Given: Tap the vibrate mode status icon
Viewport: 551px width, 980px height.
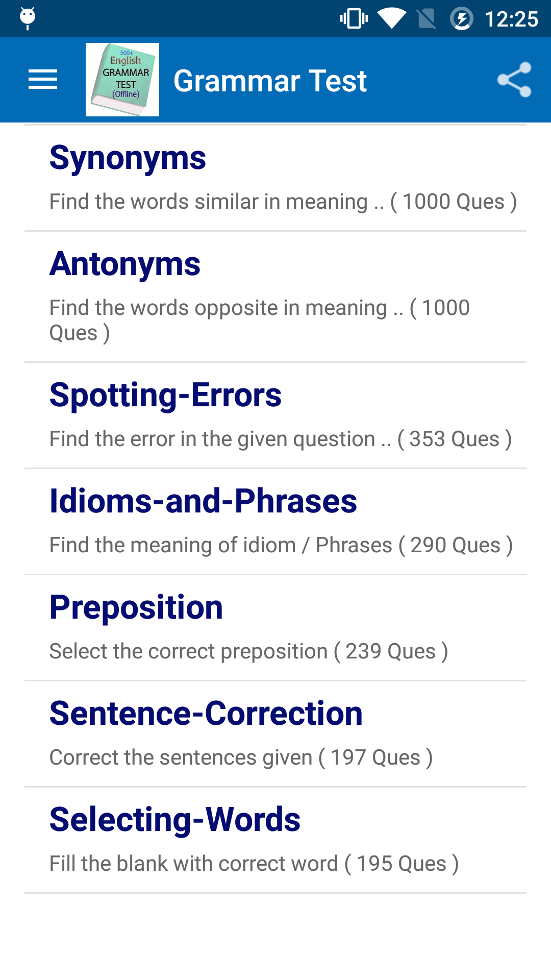Looking at the screenshot, I should (354, 19).
